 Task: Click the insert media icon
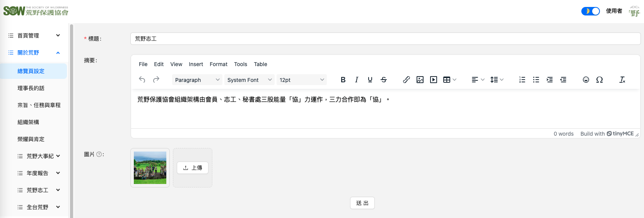tap(434, 80)
